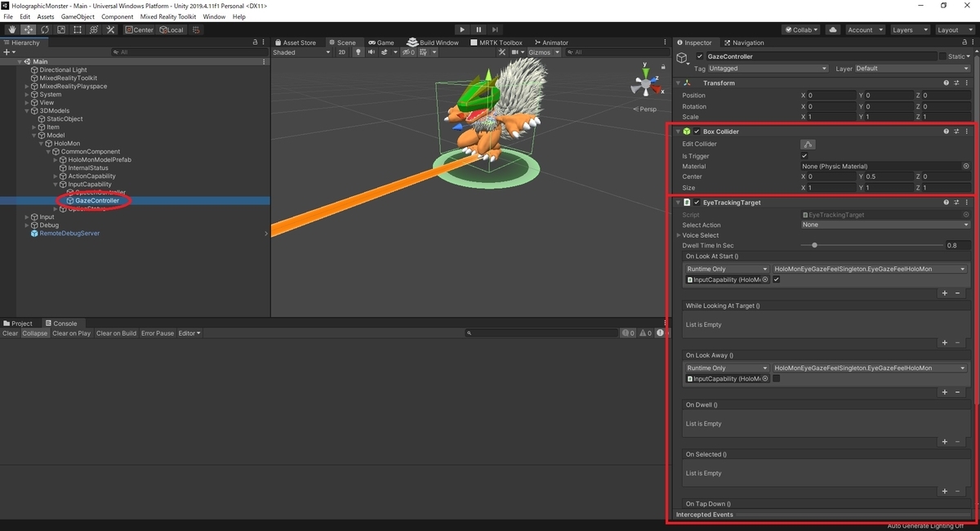Image resolution: width=980 pixels, height=531 pixels.
Task: Open Transform component preset icon
Action: click(x=957, y=83)
